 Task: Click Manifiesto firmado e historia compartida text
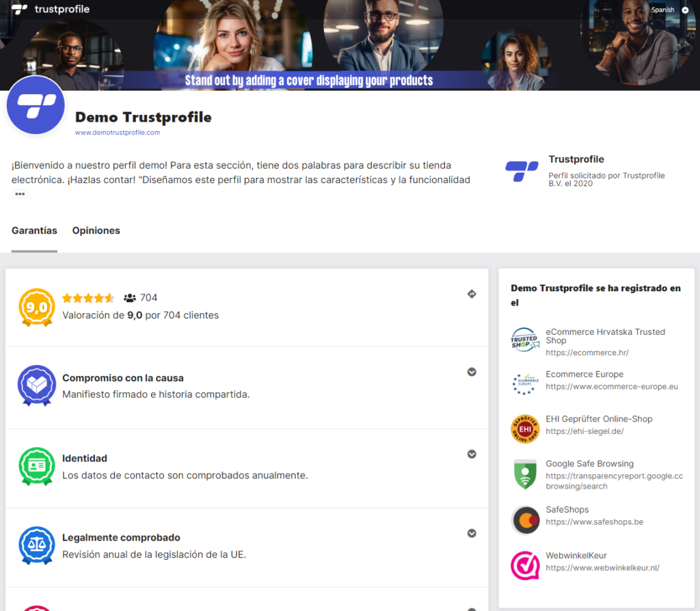coord(156,394)
